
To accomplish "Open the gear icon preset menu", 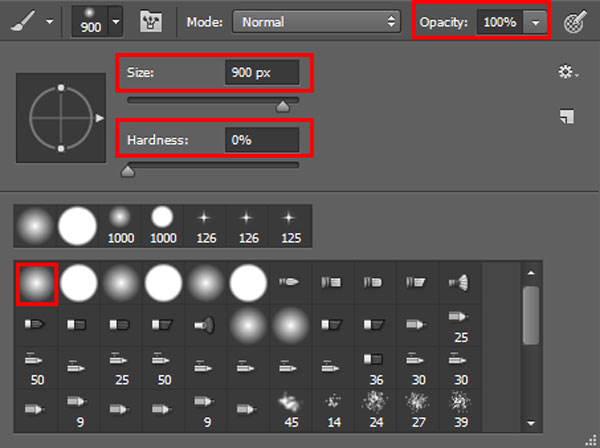I will [x=568, y=72].
